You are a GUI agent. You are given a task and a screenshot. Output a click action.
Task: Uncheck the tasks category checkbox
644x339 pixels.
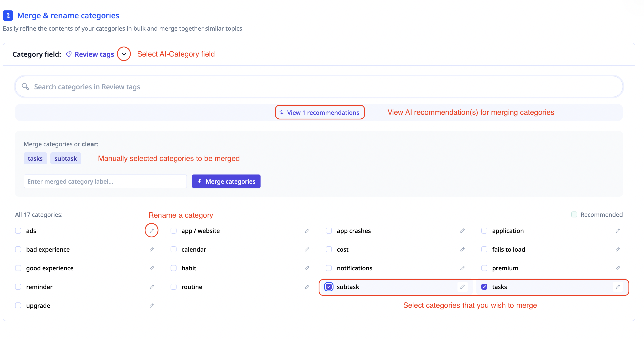(x=484, y=287)
